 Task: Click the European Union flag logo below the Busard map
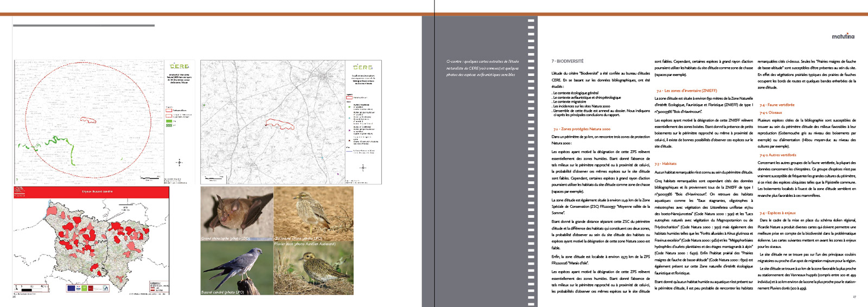(72, 288)
